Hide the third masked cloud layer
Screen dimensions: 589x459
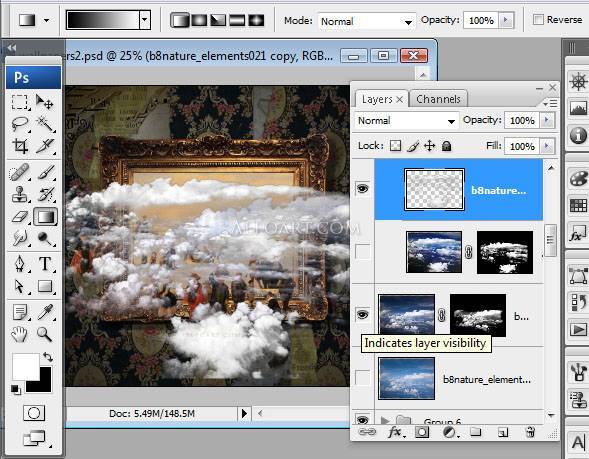(x=362, y=314)
